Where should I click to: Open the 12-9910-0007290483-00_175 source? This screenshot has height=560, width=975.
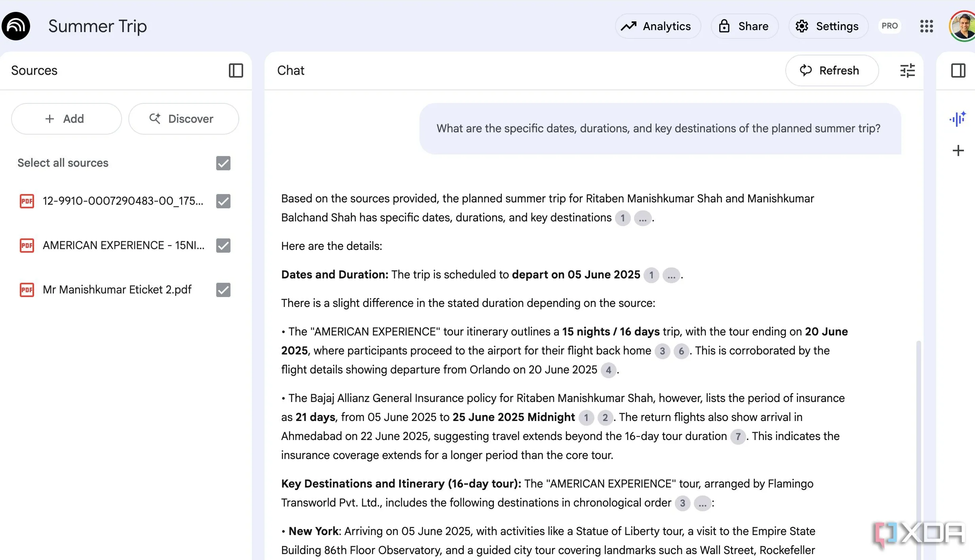coord(123,201)
